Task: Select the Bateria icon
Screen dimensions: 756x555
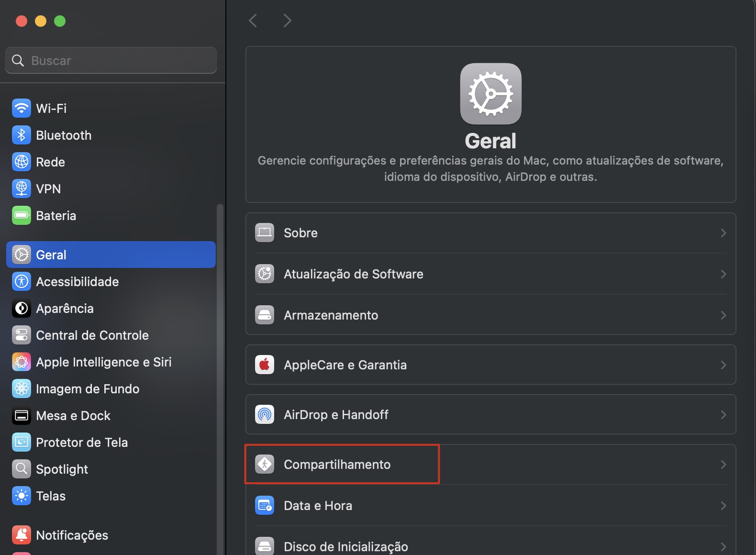Action: tap(21, 215)
